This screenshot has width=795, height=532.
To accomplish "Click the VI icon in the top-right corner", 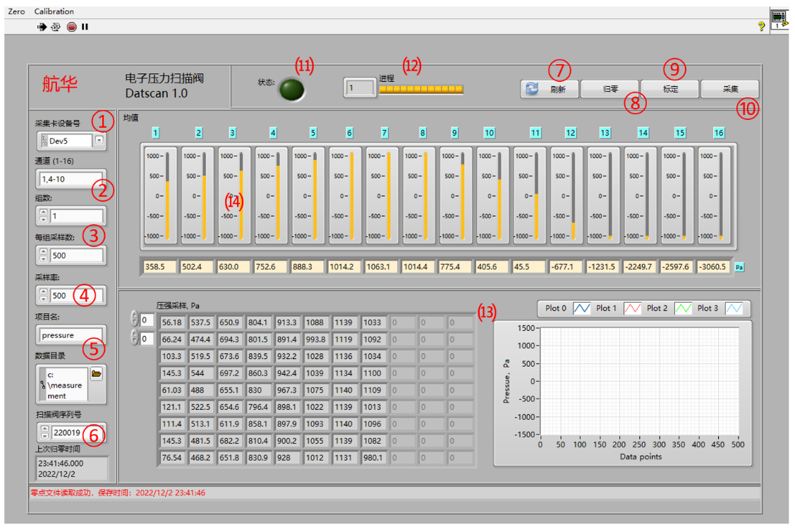I will click(x=779, y=20).
